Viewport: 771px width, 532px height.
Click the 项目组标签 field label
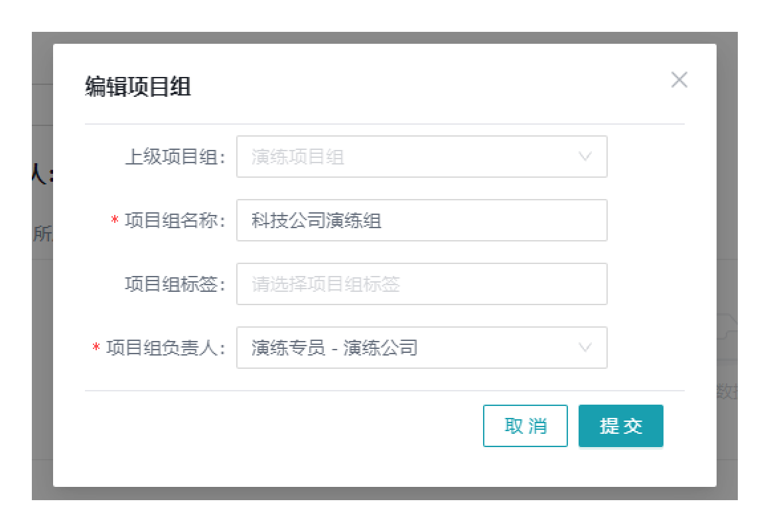pyautogui.click(x=175, y=284)
